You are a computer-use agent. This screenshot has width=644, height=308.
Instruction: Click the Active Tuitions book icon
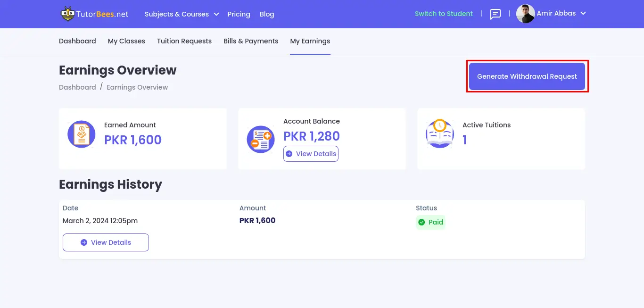[439, 133]
